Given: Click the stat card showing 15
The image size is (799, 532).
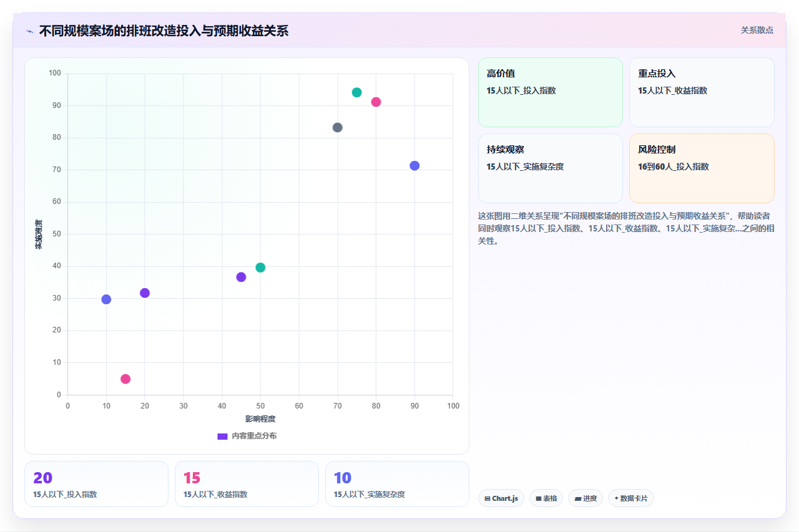Looking at the screenshot, I should coord(247,484).
